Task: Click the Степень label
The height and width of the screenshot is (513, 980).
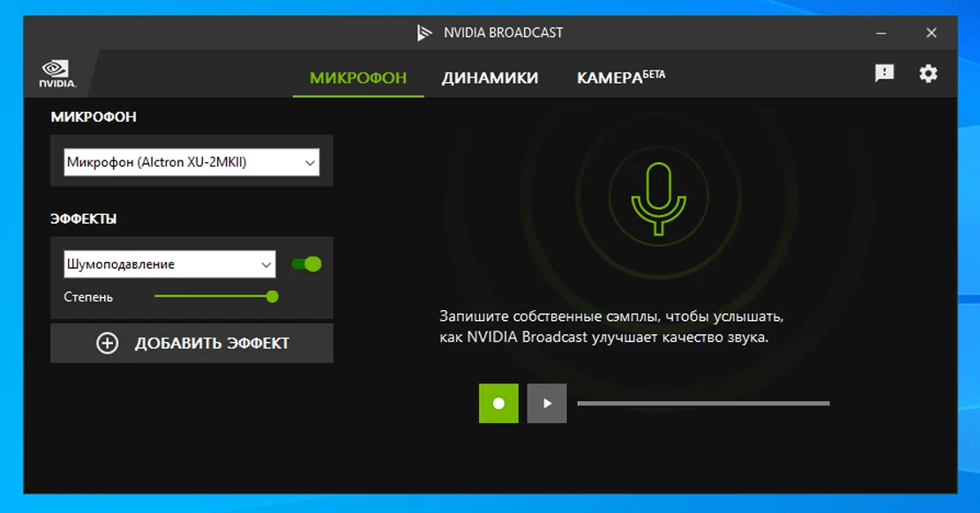Action: coord(88,297)
